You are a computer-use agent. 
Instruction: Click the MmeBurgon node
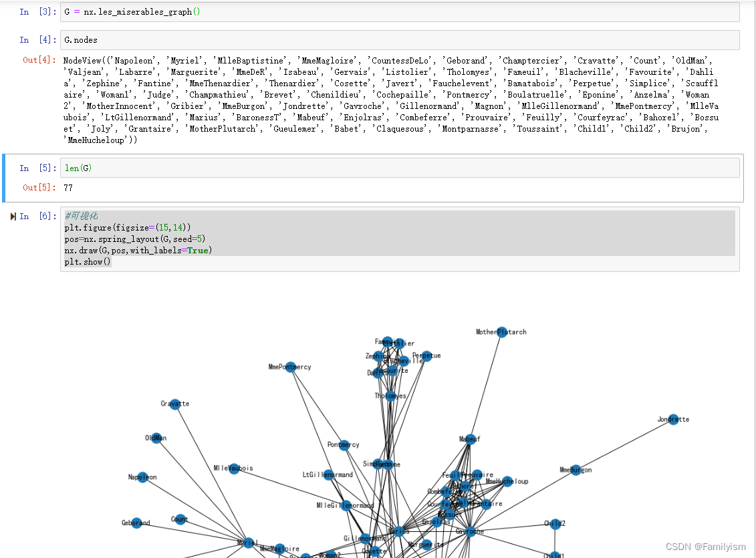click(x=576, y=470)
